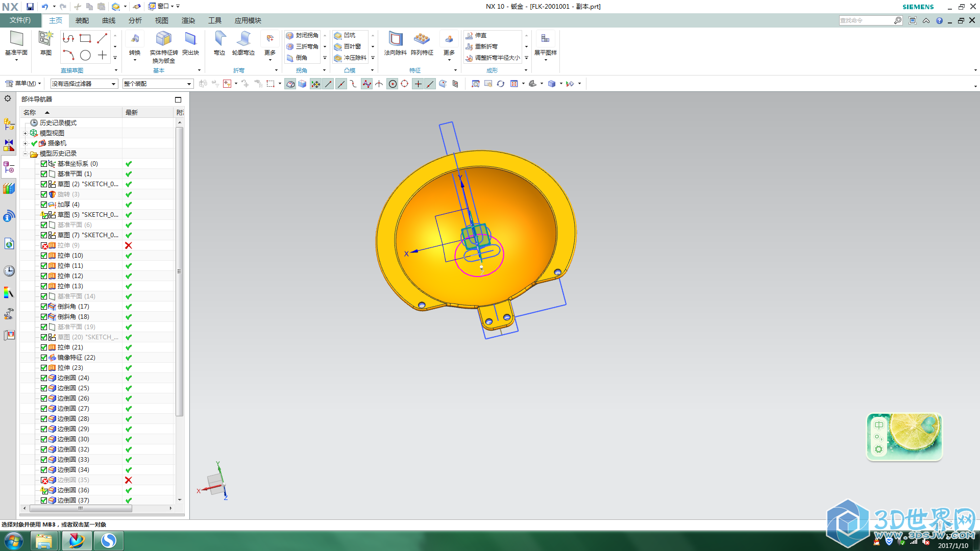
Task: Toggle the 拉伸 (21) checkbox
Action: pyautogui.click(x=44, y=347)
